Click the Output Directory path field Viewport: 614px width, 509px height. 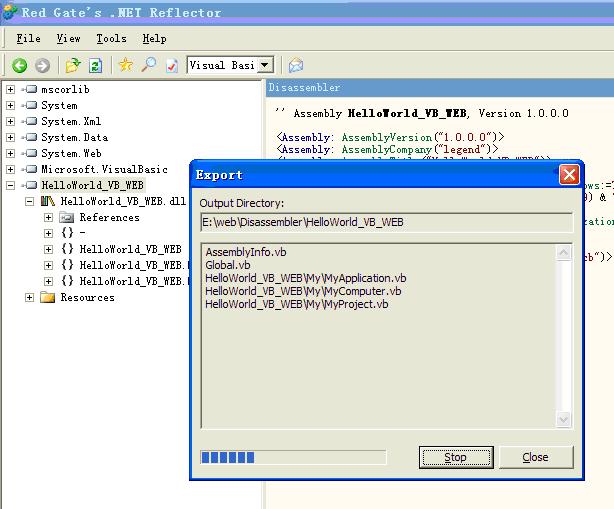click(386, 222)
